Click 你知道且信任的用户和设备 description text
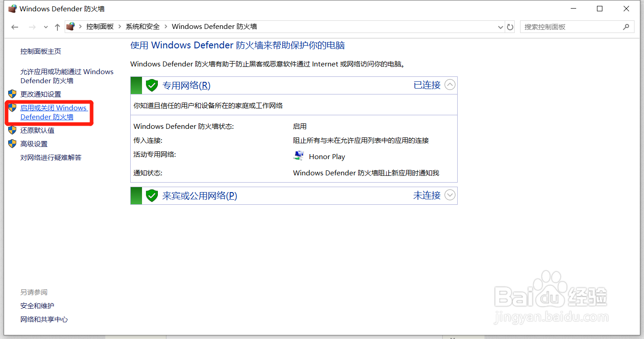The height and width of the screenshot is (339, 644). [208, 106]
